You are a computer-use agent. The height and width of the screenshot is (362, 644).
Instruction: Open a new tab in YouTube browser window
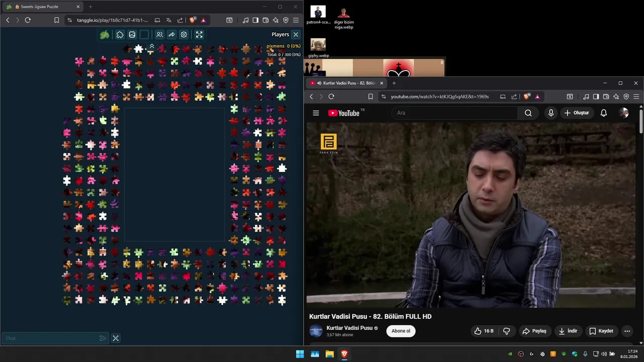pos(394,83)
